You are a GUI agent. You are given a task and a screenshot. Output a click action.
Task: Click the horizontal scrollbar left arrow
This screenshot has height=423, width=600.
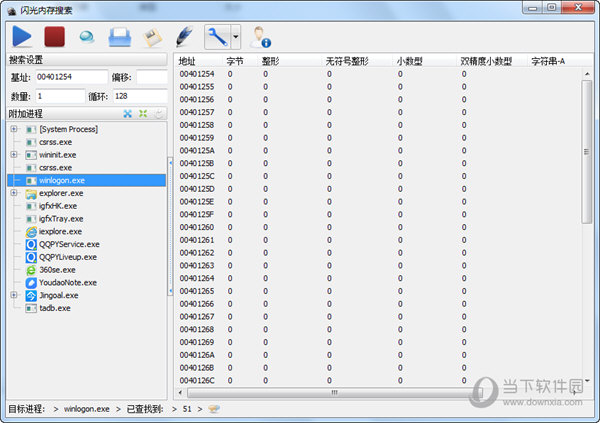click(180, 392)
